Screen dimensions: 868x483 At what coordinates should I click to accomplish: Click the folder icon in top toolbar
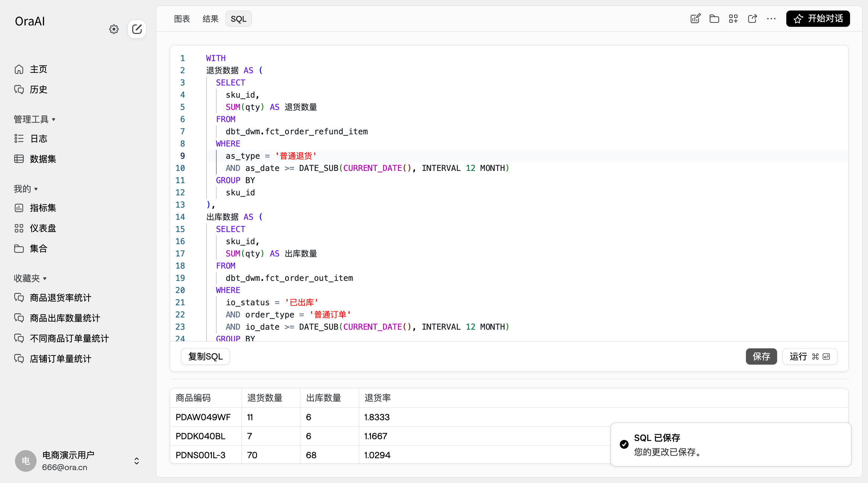(714, 19)
